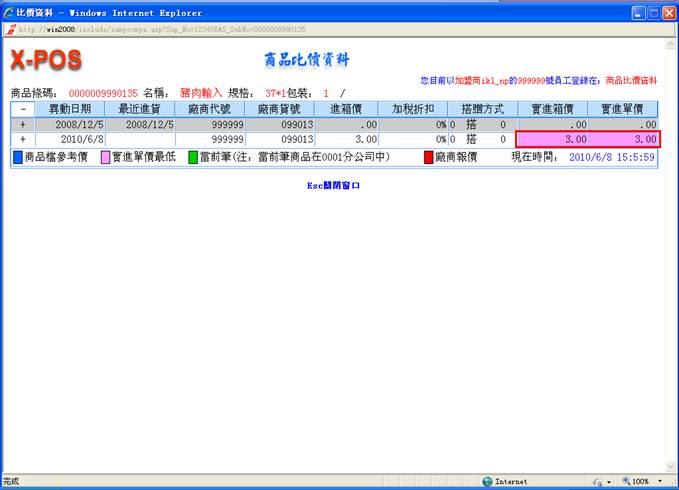Screen dimensions: 679x490
Task: Open the 100% zoom level dropdown arrow
Action: click(660, 481)
